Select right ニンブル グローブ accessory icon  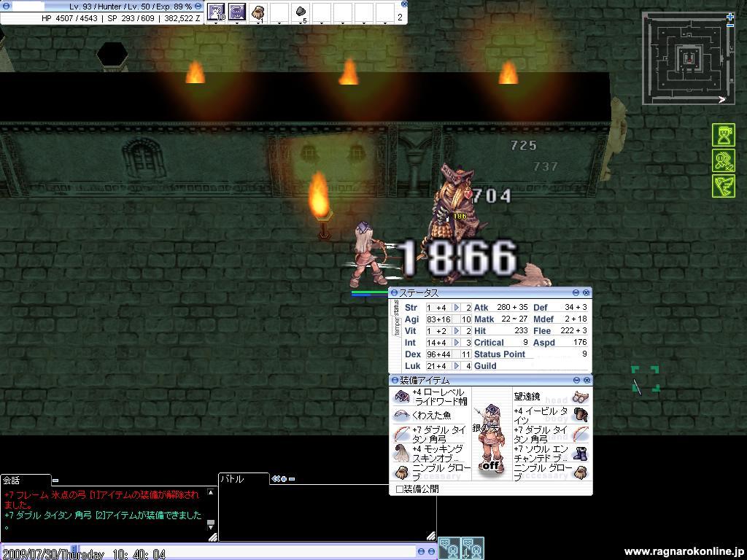click(x=580, y=472)
